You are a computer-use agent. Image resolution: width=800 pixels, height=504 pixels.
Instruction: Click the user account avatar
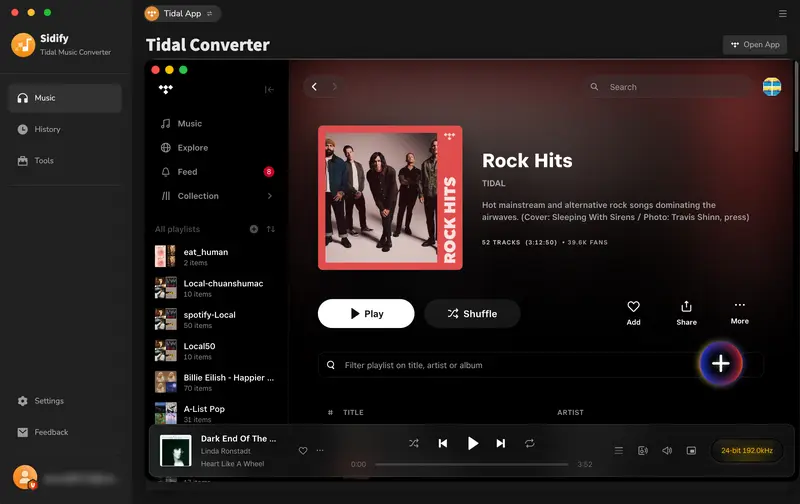tap(24, 477)
